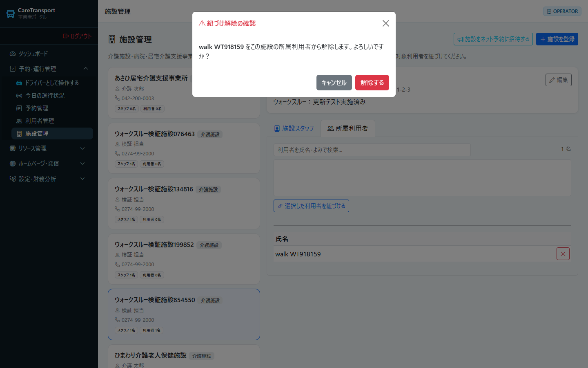The image size is (588, 368).
Task: Expand the 設定・財務分析 section
Action: point(49,179)
